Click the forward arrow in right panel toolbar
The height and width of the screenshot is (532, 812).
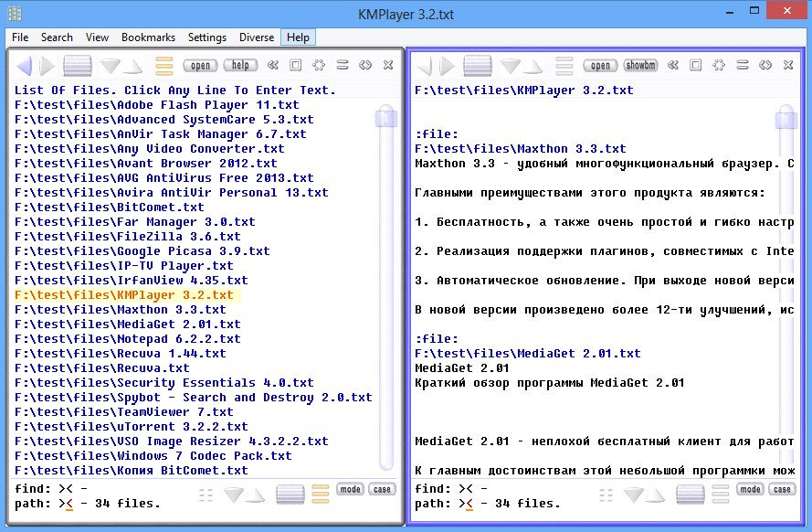pos(448,66)
